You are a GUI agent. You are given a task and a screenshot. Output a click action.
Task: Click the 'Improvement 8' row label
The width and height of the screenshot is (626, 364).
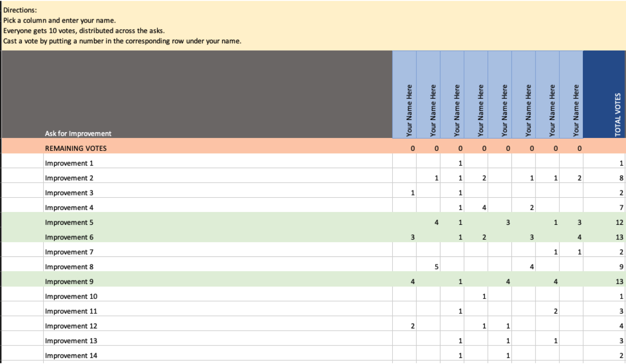coord(69,267)
